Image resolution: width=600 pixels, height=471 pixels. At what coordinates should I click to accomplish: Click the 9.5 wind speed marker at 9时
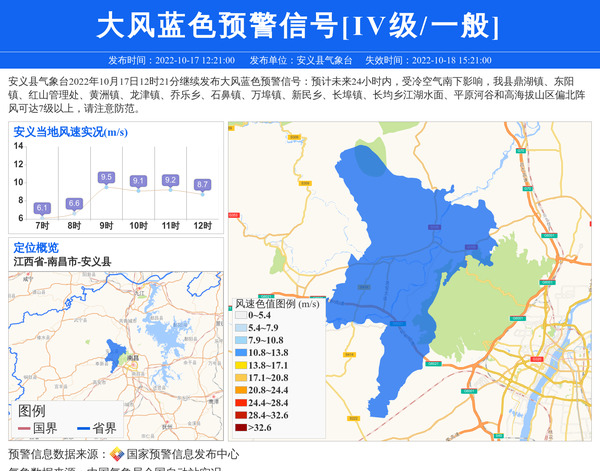point(106,177)
